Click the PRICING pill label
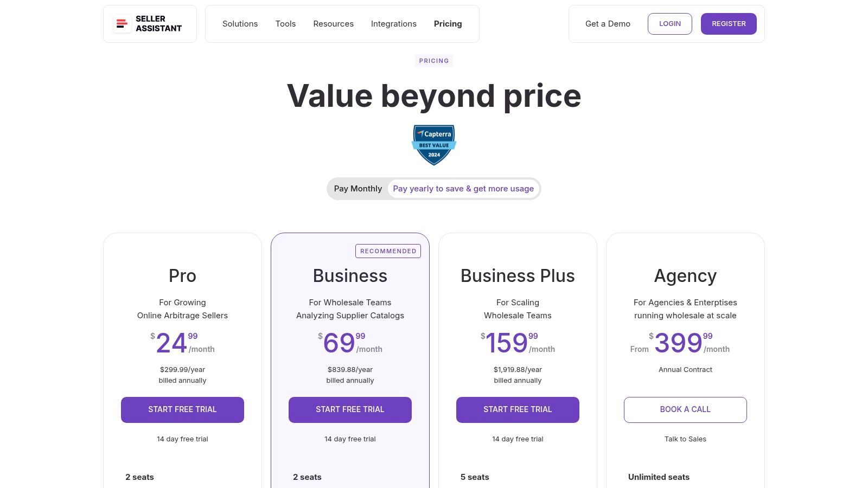The width and height of the screenshot is (868, 488). tap(433, 61)
